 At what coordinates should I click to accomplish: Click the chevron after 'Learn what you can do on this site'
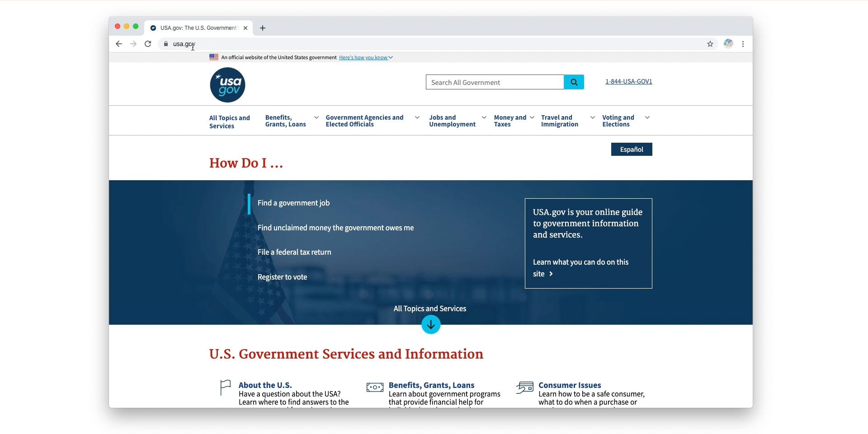551,274
